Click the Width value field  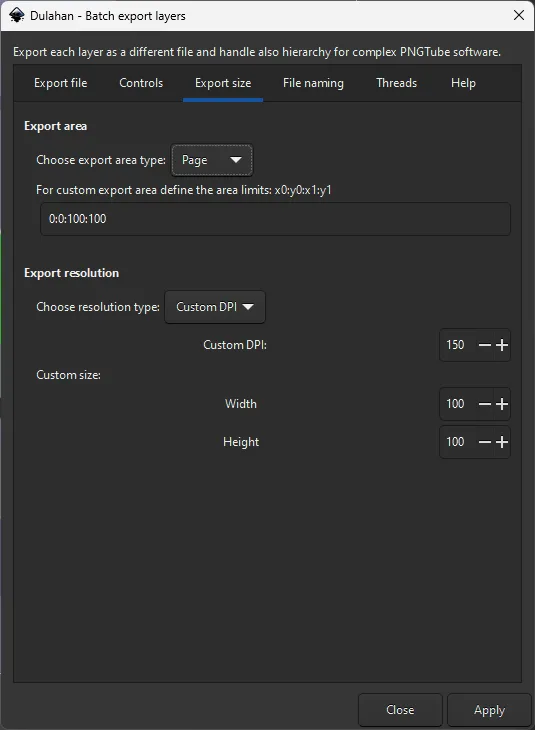pos(455,404)
